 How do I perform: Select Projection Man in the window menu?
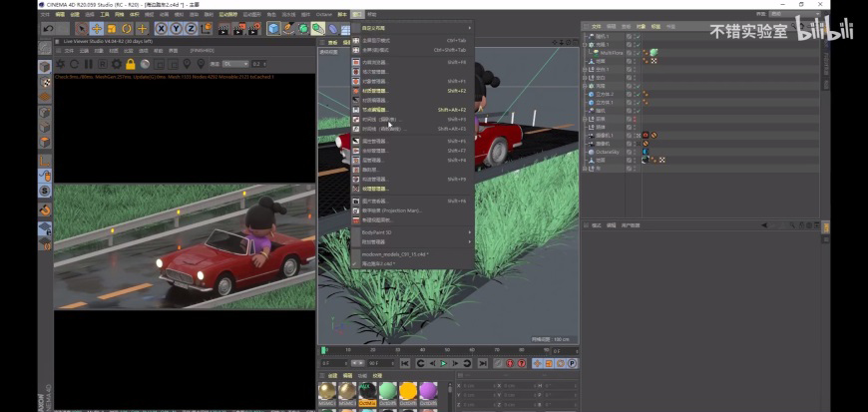tap(389, 210)
